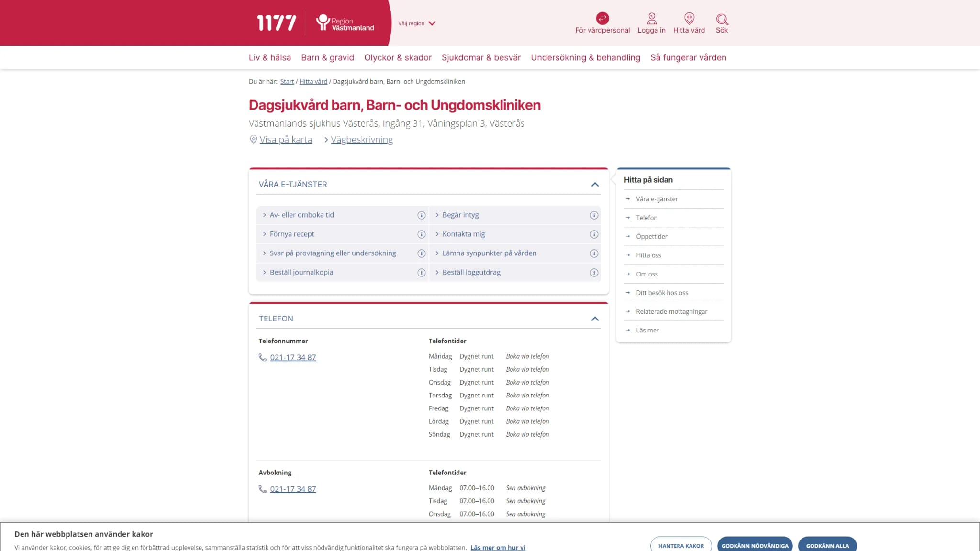Open Undersökning & behandling menu
Screen dimensions: 980x551
point(585,57)
